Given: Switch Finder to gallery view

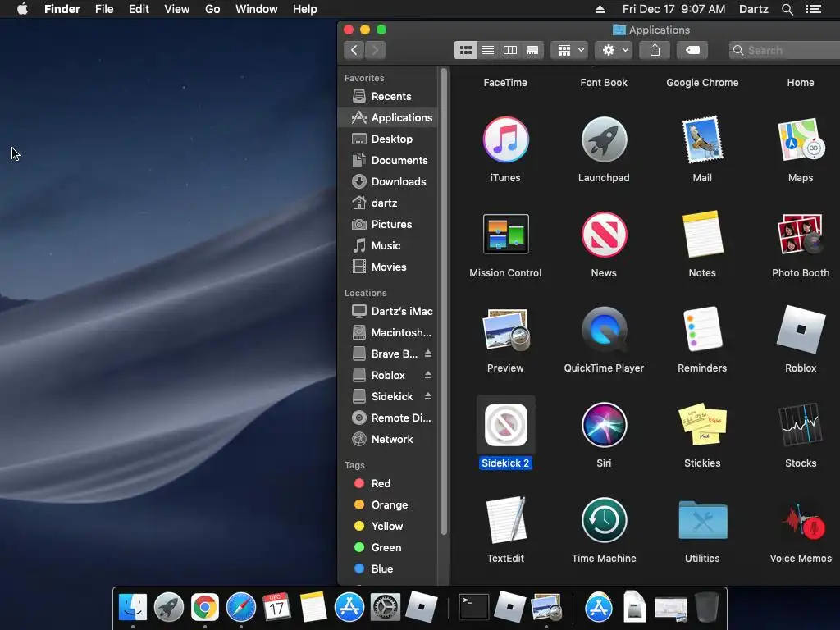Looking at the screenshot, I should click(532, 50).
